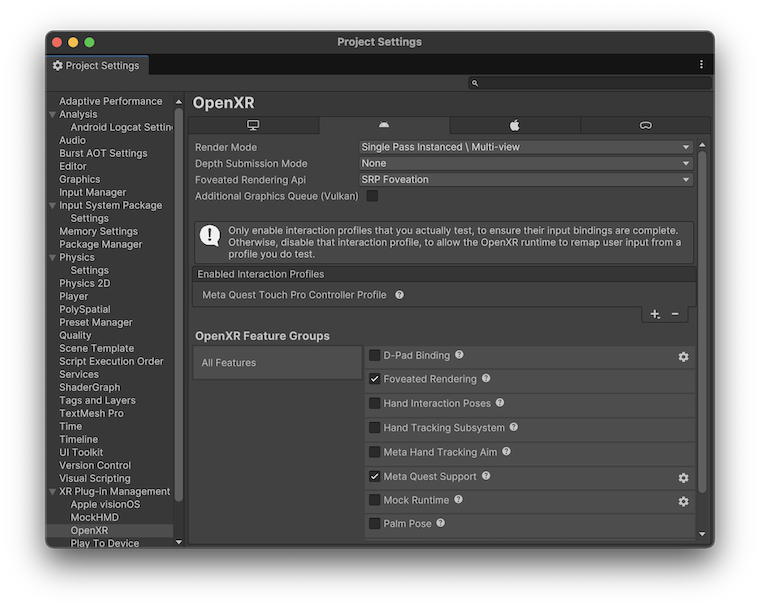The height and width of the screenshot is (608, 760).
Task: Open Meta Quest Support settings gear
Action: click(684, 478)
